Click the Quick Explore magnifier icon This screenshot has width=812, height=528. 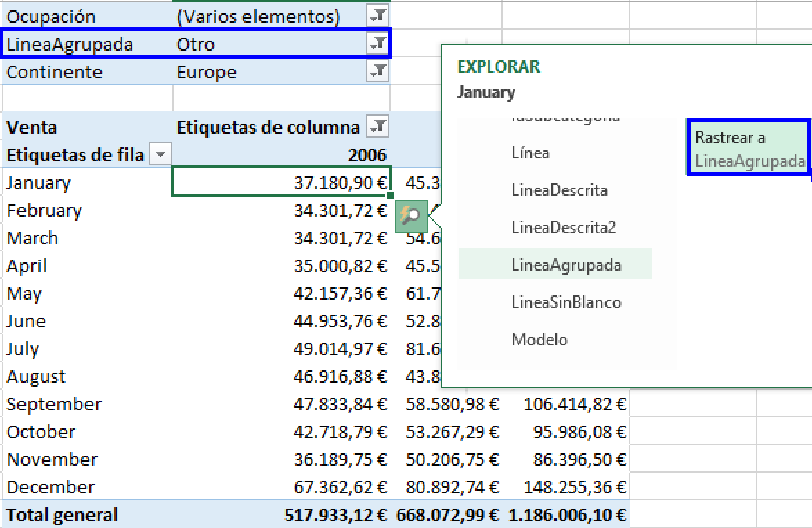411,217
